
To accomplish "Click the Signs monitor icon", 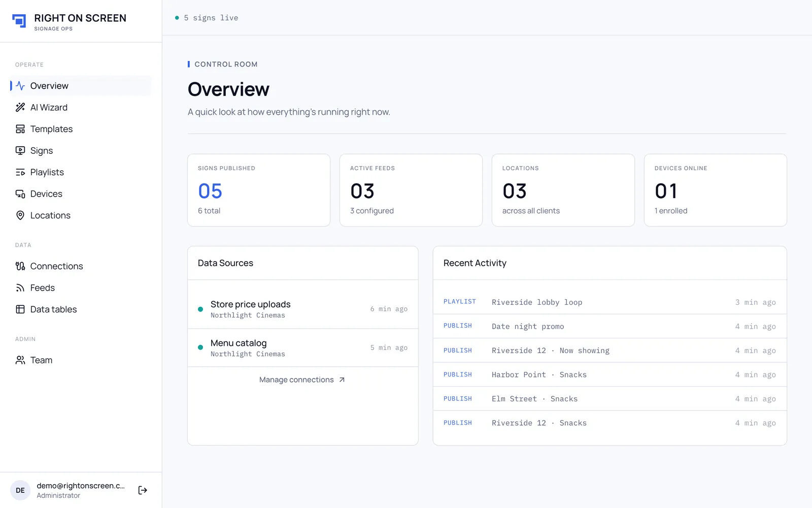I will (20, 150).
